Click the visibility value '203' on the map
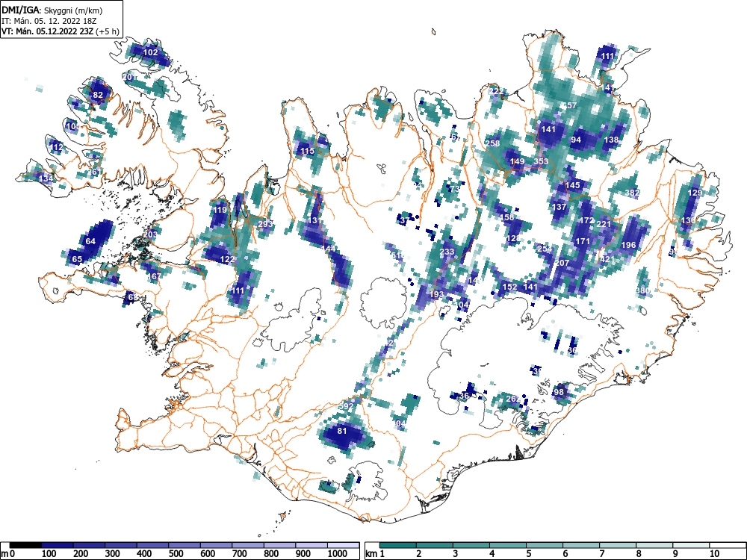 pos(150,234)
